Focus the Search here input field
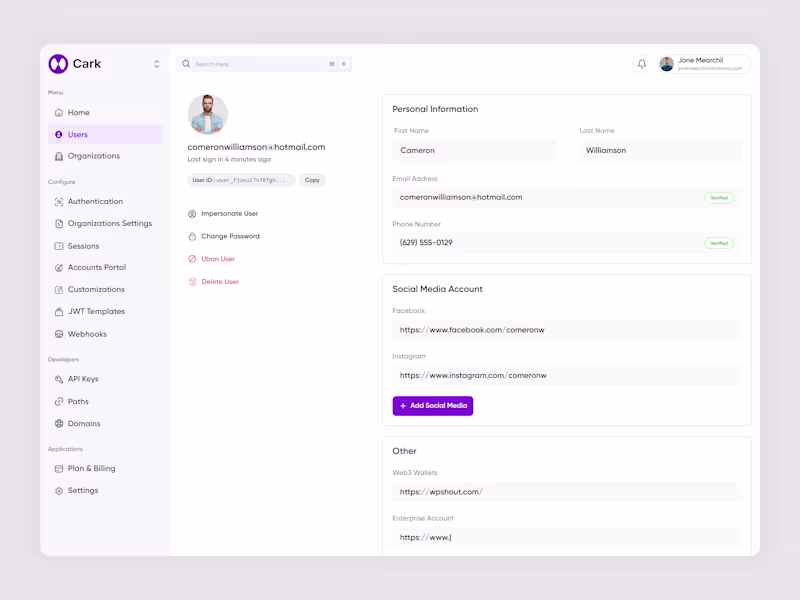The image size is (800, 600). (264, 64)
